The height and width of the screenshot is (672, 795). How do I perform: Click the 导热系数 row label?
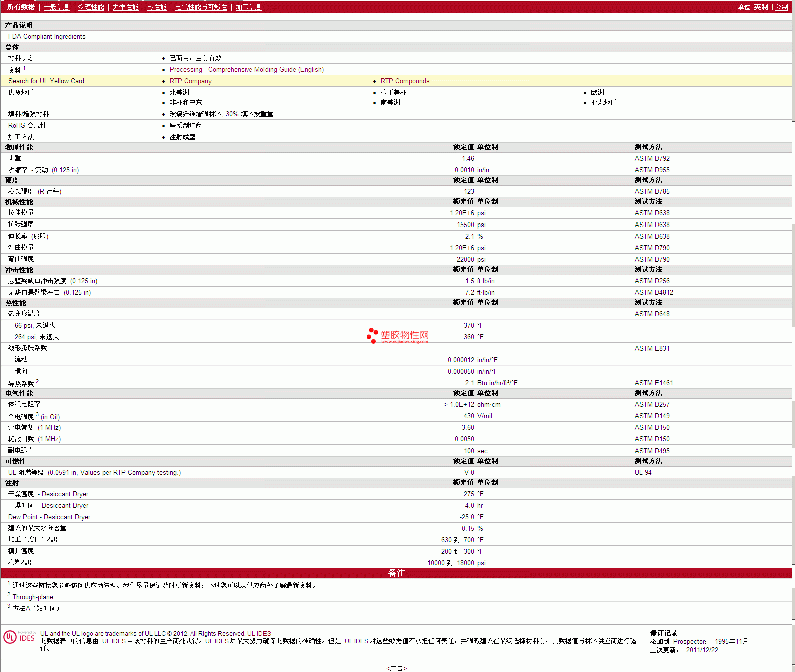tap(23, 383)
